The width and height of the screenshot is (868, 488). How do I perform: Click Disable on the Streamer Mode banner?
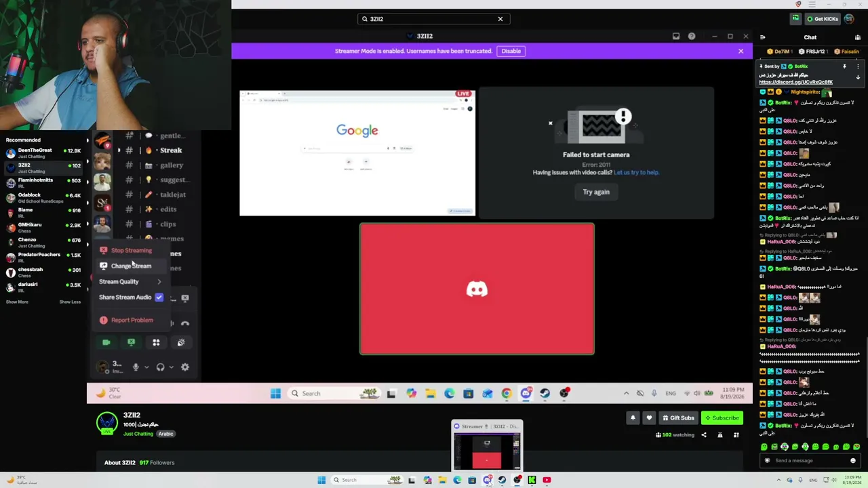coord(511,51)
